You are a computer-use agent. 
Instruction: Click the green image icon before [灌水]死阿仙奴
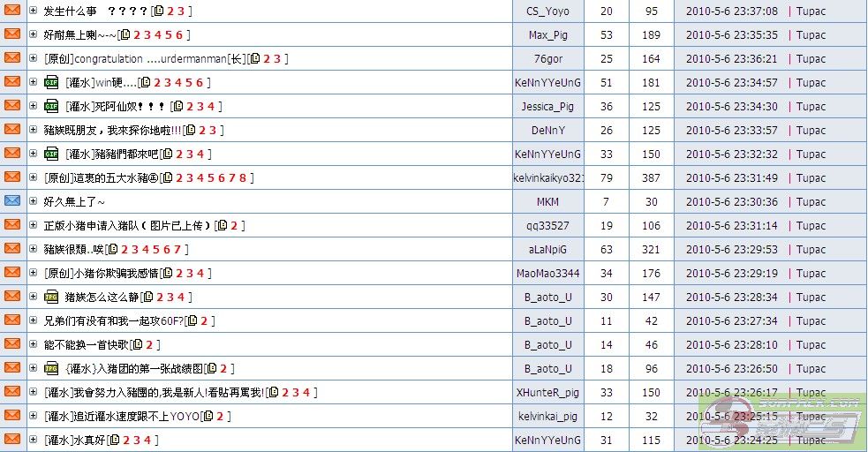point(51,106)
